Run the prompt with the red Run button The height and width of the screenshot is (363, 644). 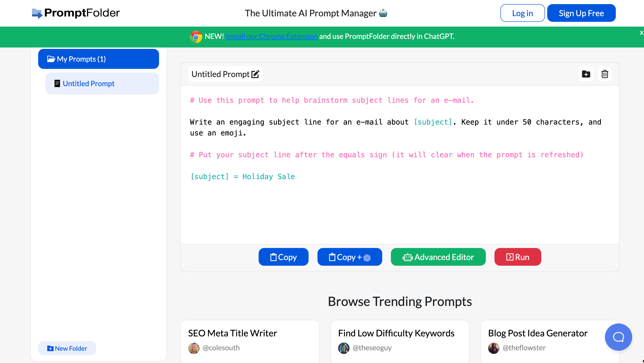(518, 257)
